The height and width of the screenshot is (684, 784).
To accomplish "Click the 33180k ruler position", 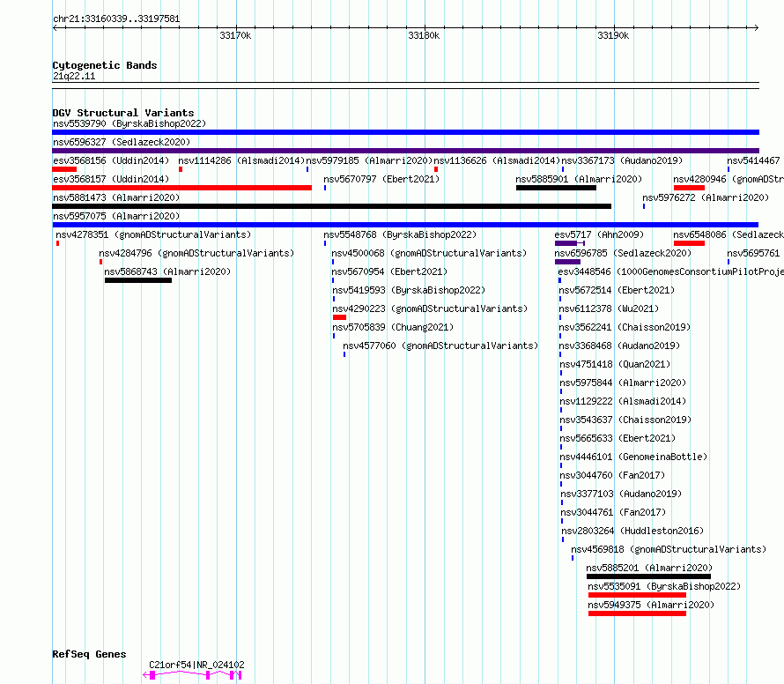I will pos(424,35).
